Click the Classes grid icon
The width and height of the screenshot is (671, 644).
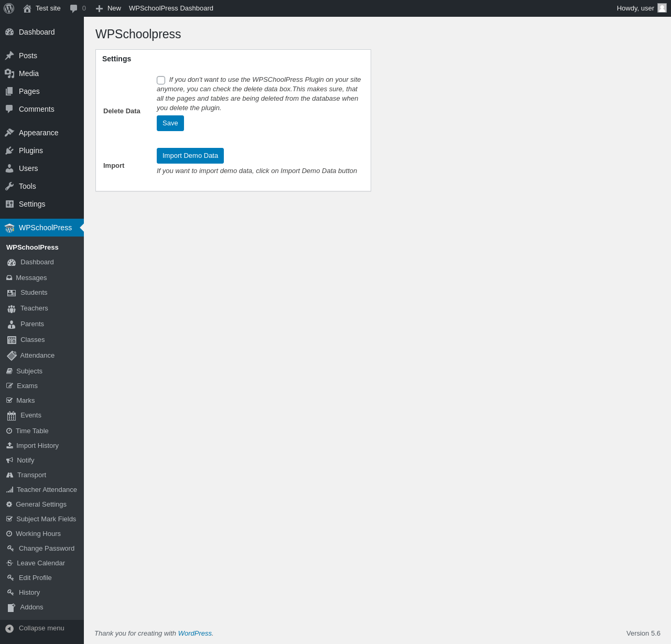click(12, 340)
